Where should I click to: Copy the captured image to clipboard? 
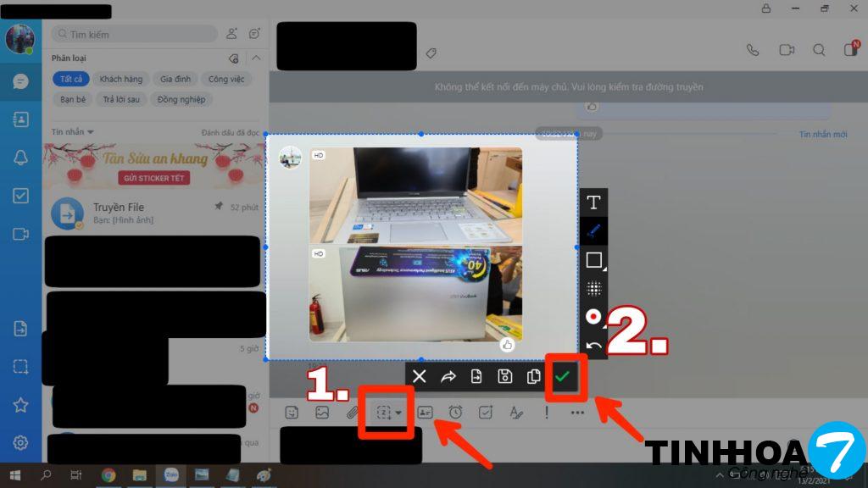point(533,376)
